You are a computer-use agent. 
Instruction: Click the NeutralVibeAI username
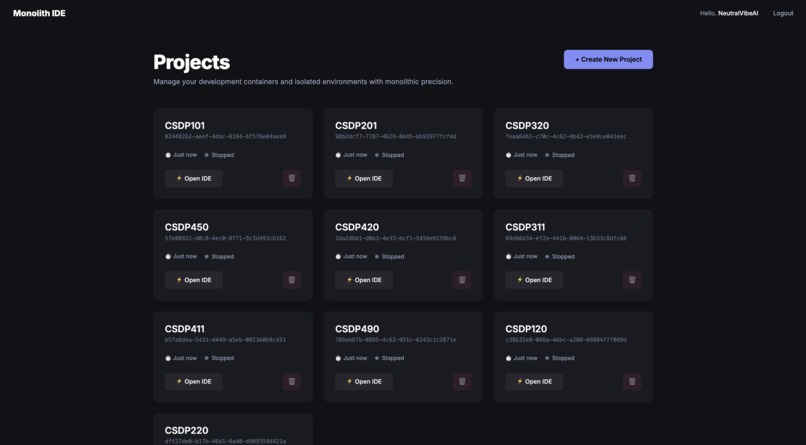tap(738, 13)
